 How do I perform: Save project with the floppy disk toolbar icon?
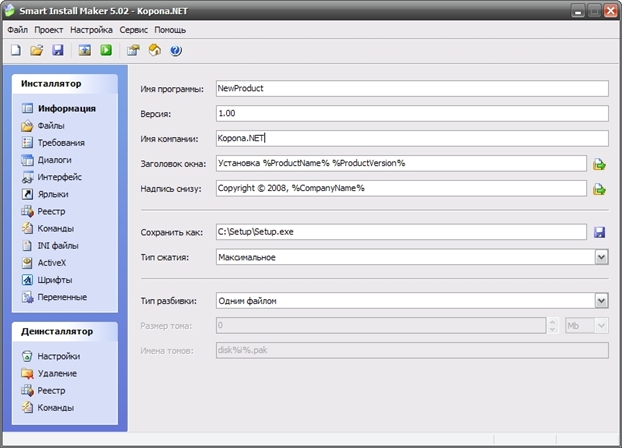pos(58,50)
